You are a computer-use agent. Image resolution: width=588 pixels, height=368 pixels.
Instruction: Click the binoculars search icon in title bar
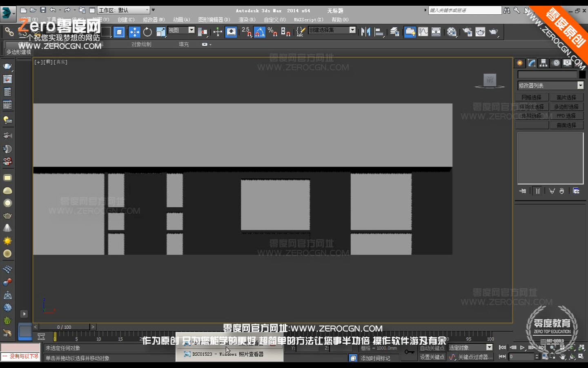coord(507,11)
